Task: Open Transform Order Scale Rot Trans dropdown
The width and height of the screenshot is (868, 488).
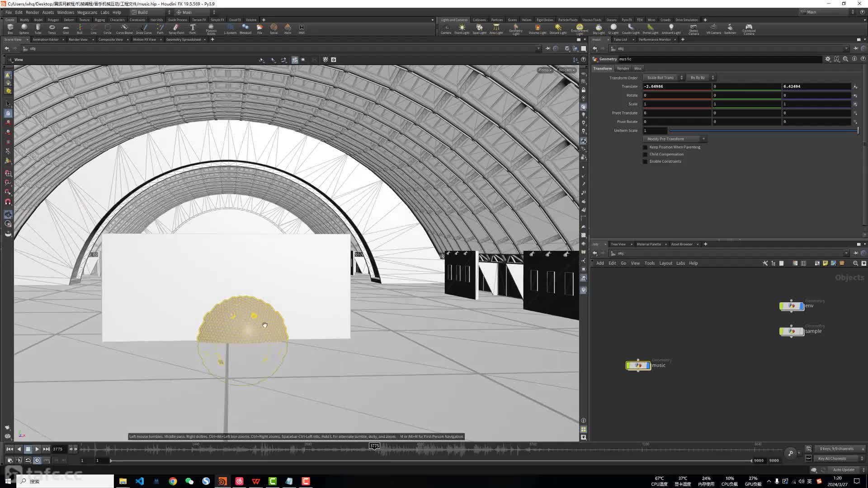Action: (x=664, y=78)
